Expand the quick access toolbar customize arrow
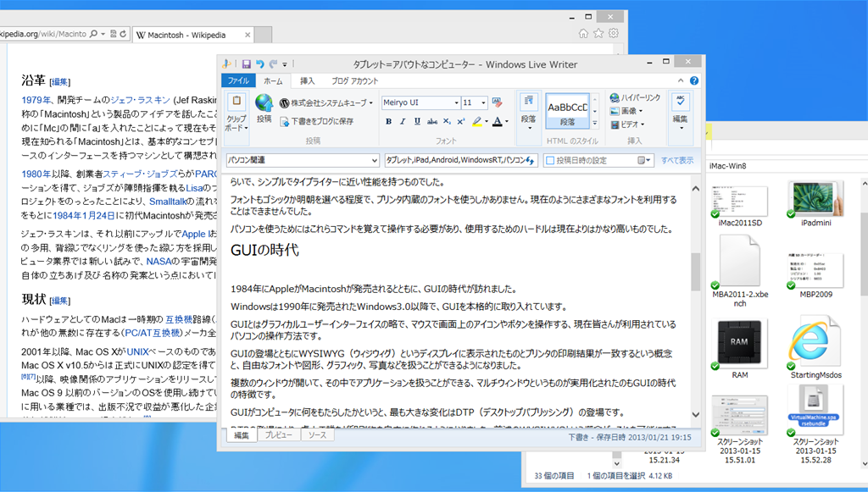Image resolution: width=868 pixels, height=492 pixels. [x=285, y=64]
